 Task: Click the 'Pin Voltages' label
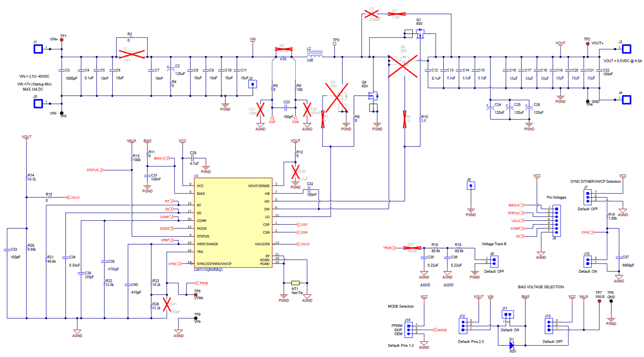click(x=556, y=197)
